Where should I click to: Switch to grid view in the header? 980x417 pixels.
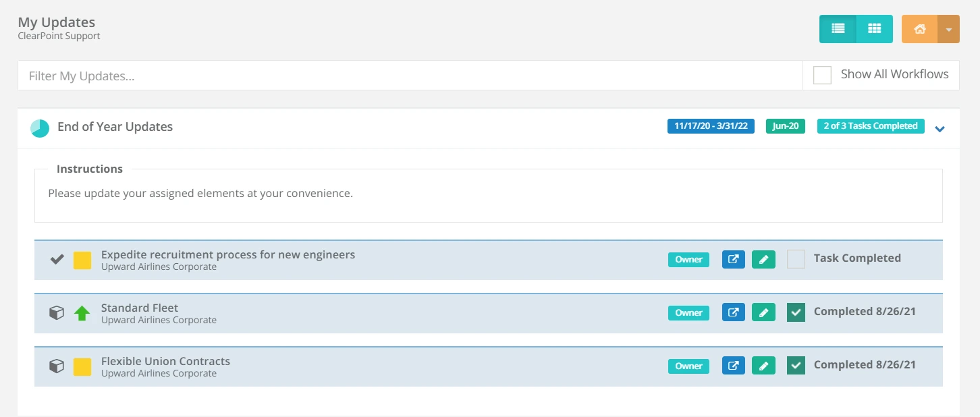click(x=875, y=29)
